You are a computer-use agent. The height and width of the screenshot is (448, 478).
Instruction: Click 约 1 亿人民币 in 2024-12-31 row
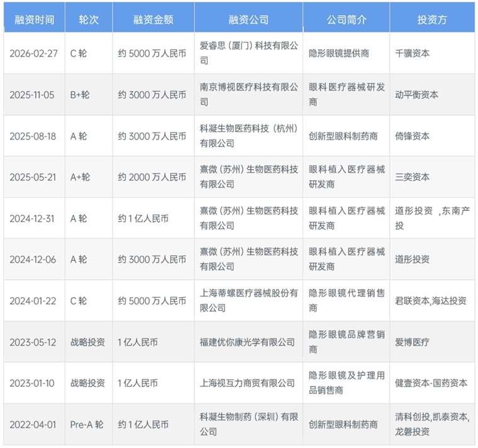143,219
